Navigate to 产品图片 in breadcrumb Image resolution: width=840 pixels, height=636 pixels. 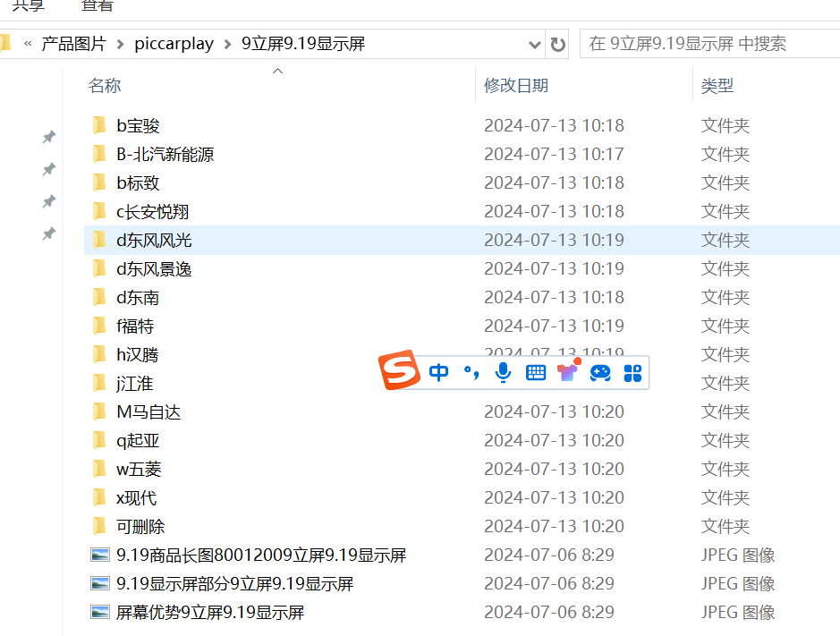74,44
